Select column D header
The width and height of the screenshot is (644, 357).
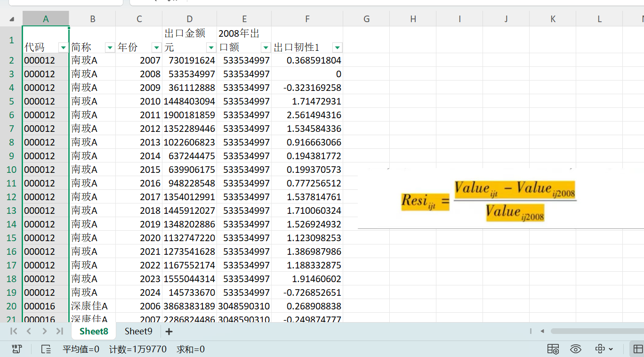pyautogui.click(x=189, y=19)
